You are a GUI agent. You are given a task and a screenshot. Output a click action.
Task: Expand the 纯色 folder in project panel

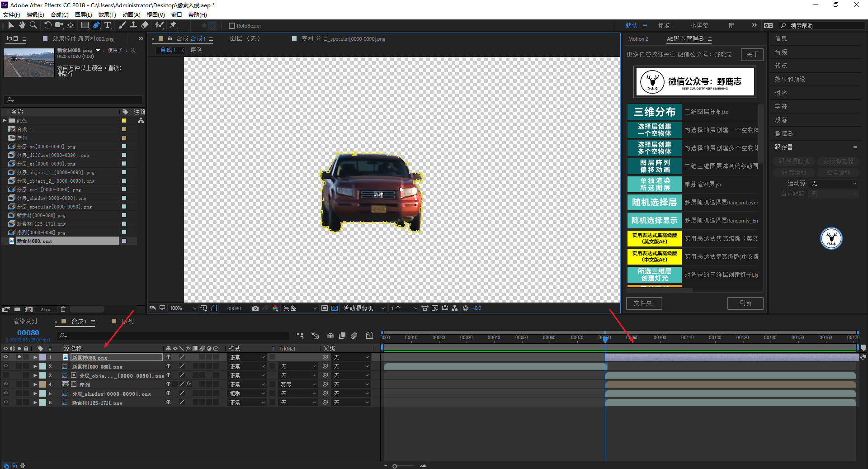click(x=5, y=121)
